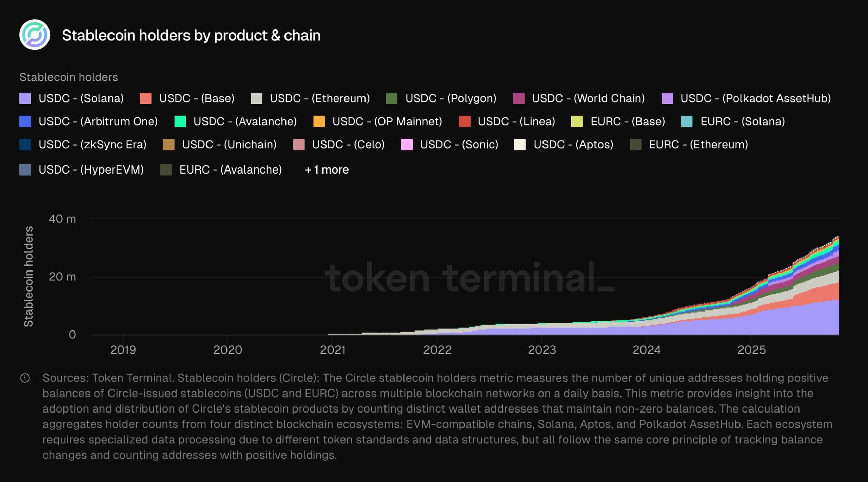Toggle the USDC - (HyperEVM) legend entry
The width and height of the screenshot is (868, 482).
tap(91, 169)
